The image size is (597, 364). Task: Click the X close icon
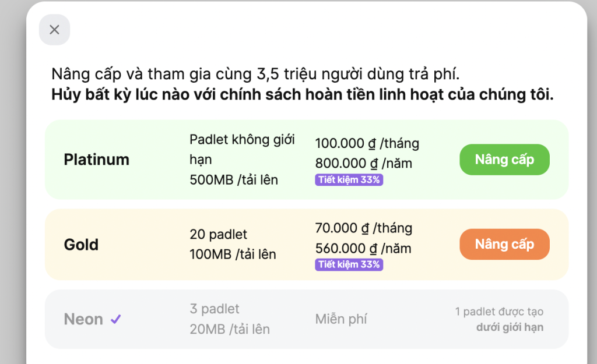[54, 30]
